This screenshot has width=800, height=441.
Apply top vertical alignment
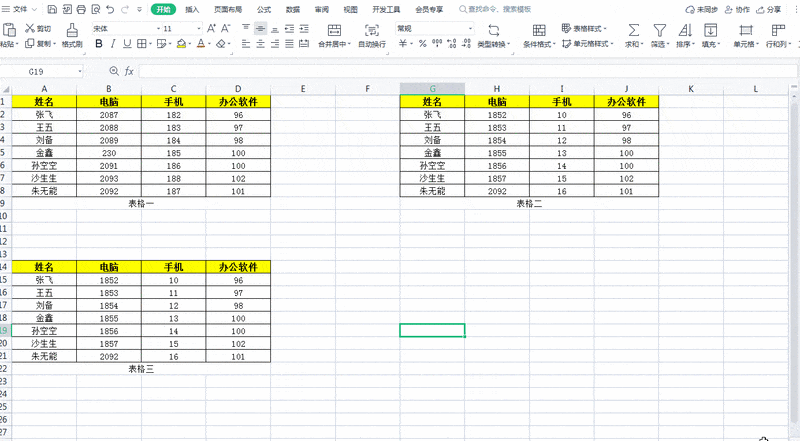click(246, 29)
